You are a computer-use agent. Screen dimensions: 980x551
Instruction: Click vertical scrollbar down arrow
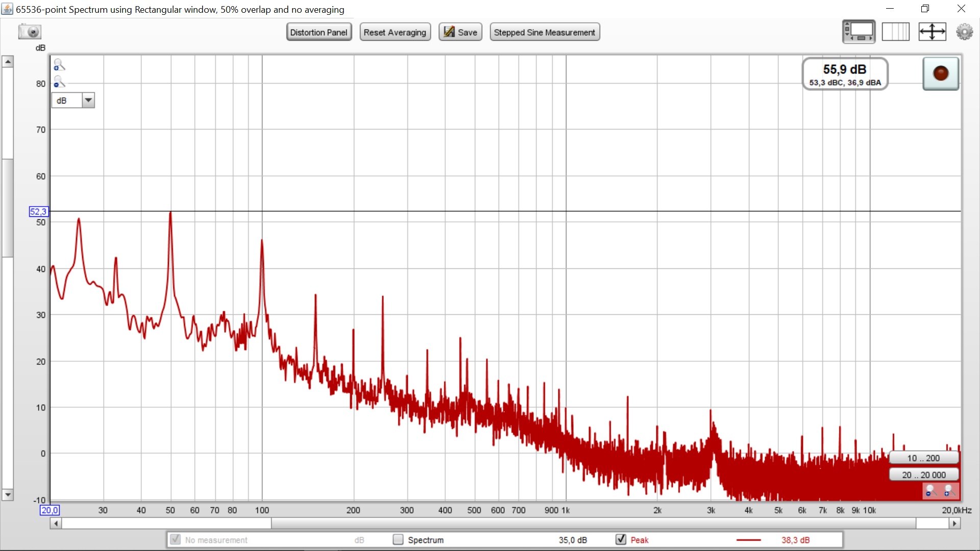pyautogui.click(x=8, y=494)
